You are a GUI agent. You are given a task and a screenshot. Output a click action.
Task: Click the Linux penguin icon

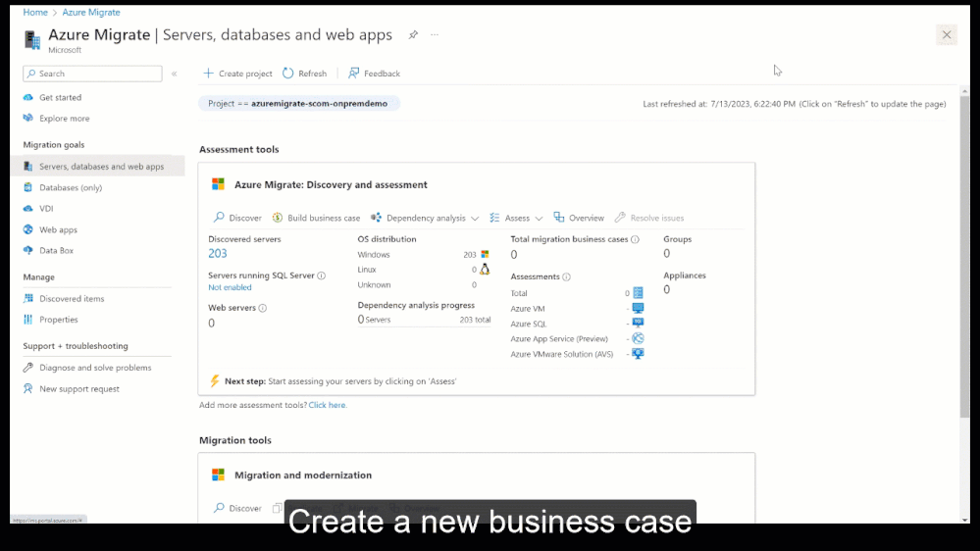pos(485,270)
